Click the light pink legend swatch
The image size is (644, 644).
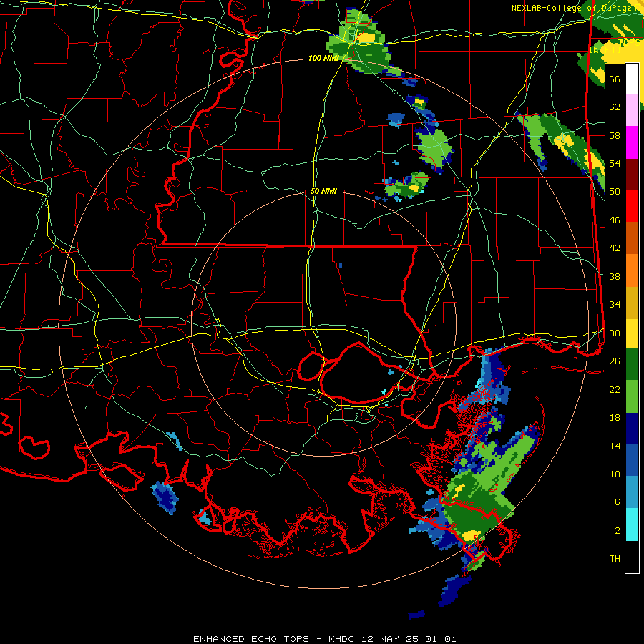pyautogui.click(x=632, y=109)
